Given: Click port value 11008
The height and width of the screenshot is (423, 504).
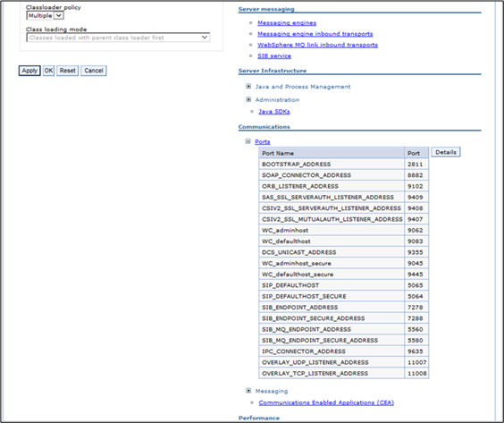Looking at the screenshot, I should tap(417, 373).
